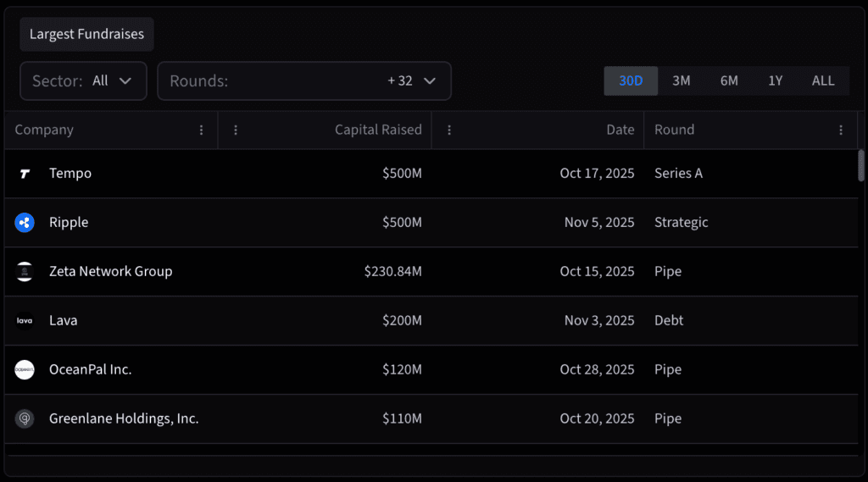868x482 pixels.
Task: Switch to the 3M time range
Action: pyautogui.click(x=682, y=81)
